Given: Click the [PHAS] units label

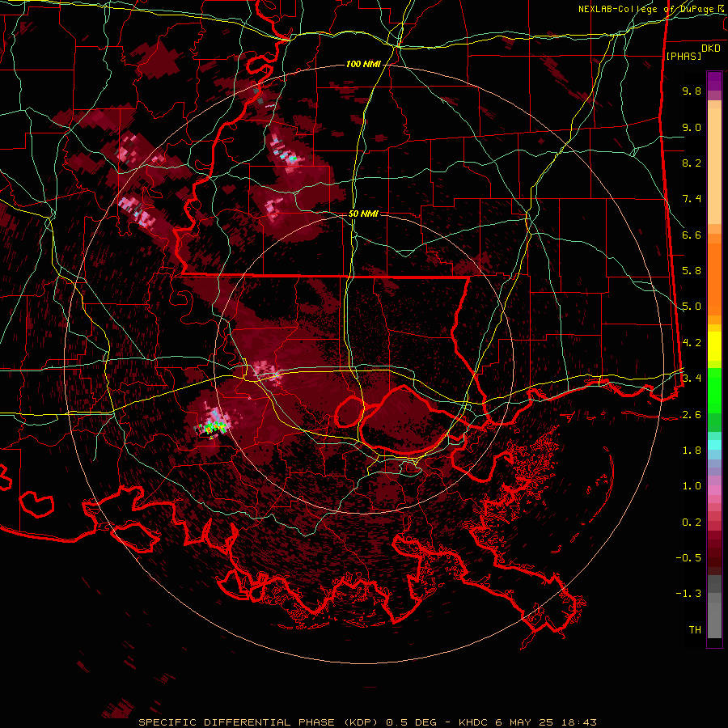Looking at the screenshot, I should pos(684,56).
